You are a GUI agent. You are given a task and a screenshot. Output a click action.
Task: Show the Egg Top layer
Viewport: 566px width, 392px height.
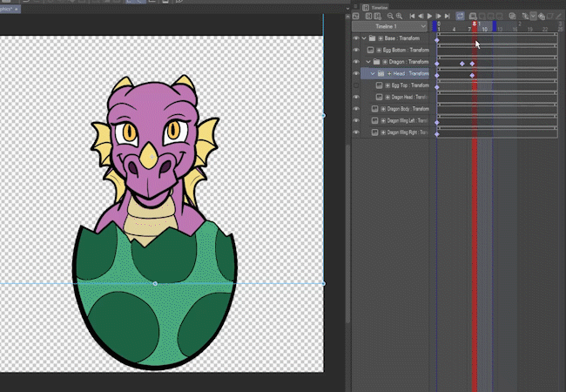pyautogui.click(x=356, y=85)
